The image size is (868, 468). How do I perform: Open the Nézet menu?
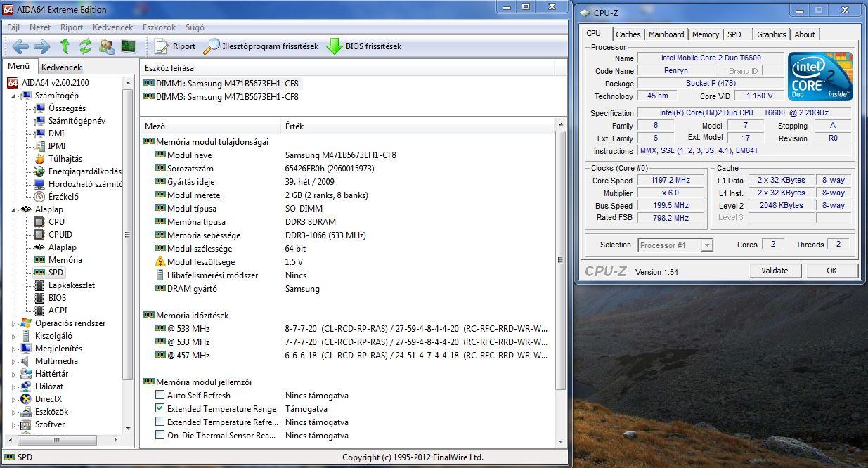click(x=40, y=27)
